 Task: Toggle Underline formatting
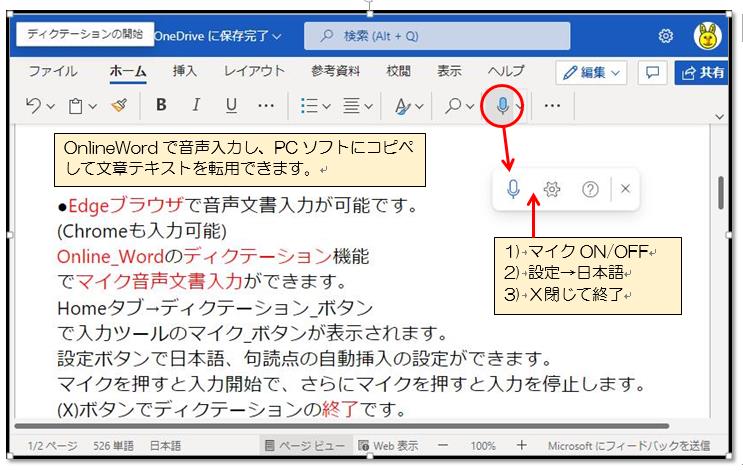point(231,105)
